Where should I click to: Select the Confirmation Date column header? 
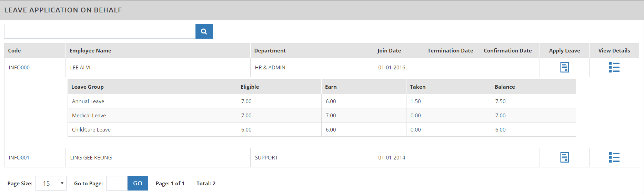(507, 51)
